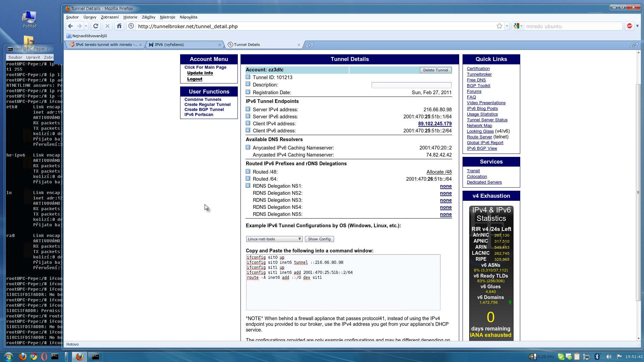Click info icon beside Registration Date

point(248,92)
